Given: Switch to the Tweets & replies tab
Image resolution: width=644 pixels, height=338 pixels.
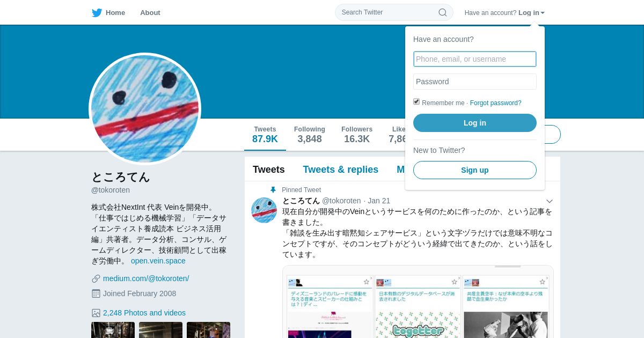Looking at the screenshot, I should [341, 170].
